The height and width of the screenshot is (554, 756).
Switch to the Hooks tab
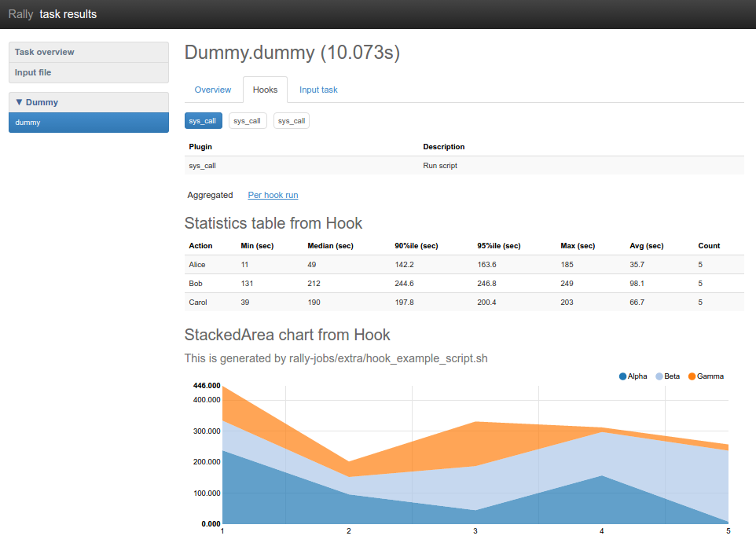pos(265,90)
